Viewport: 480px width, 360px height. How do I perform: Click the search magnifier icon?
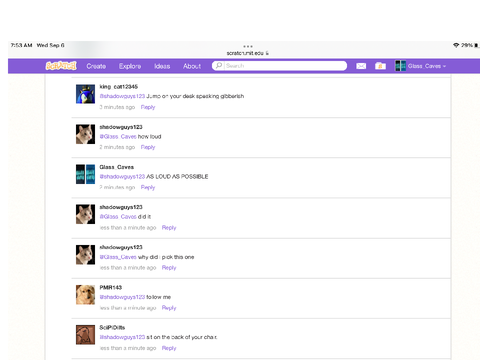coord(219,66)
